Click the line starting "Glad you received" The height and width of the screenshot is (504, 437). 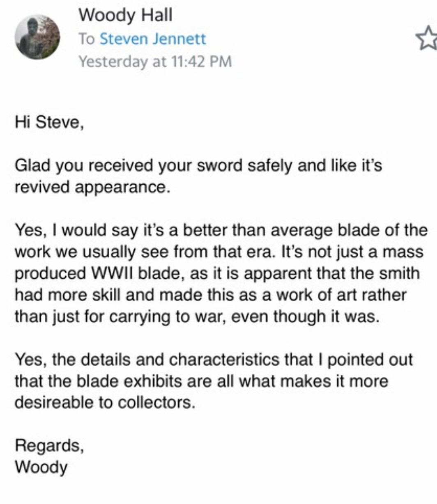[199, 166]
